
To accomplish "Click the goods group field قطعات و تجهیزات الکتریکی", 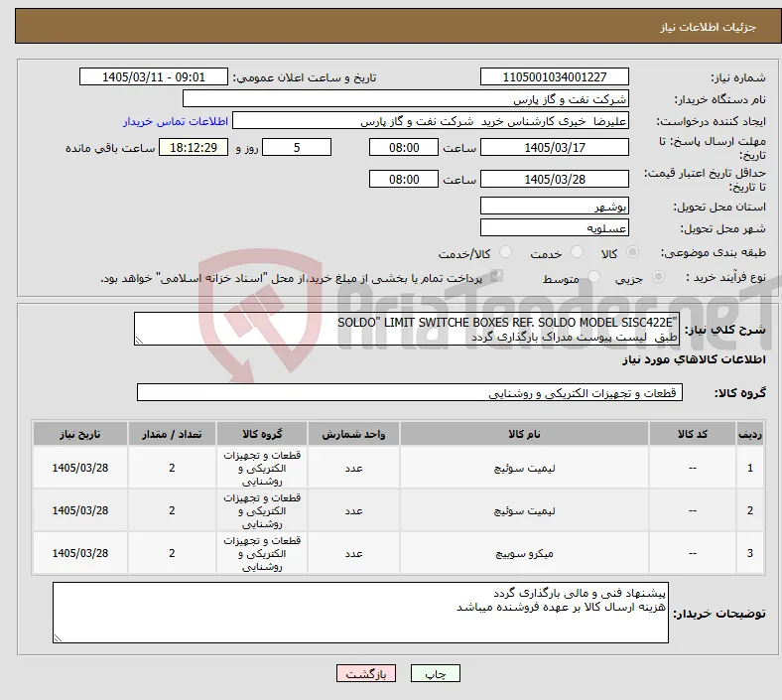I will click(x=410, y=392).
